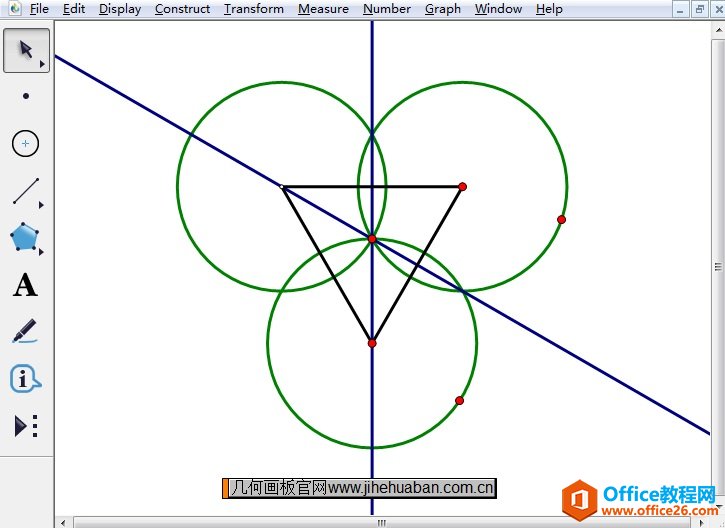Select the Marker pen tool
Image resolution: width=725 pixels, height=528 pixels.
tap(25, 331)
